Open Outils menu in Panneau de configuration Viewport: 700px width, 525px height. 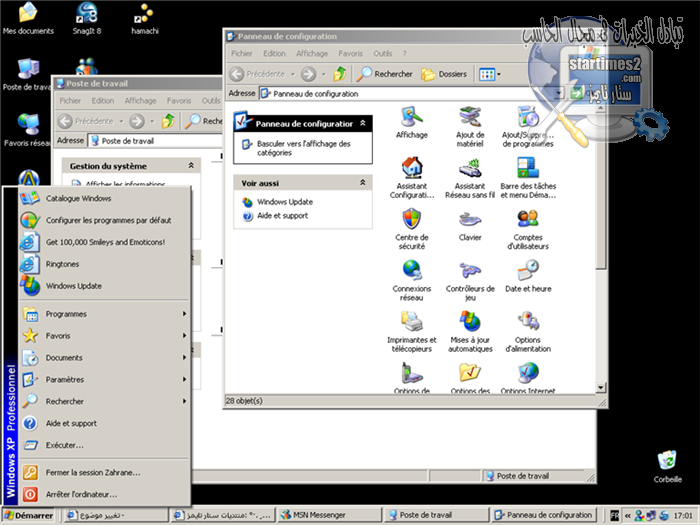tap(383, 54)
